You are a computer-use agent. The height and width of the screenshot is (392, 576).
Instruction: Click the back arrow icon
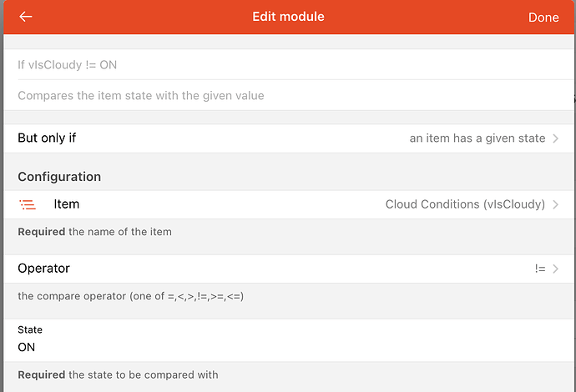click(26, 17)
